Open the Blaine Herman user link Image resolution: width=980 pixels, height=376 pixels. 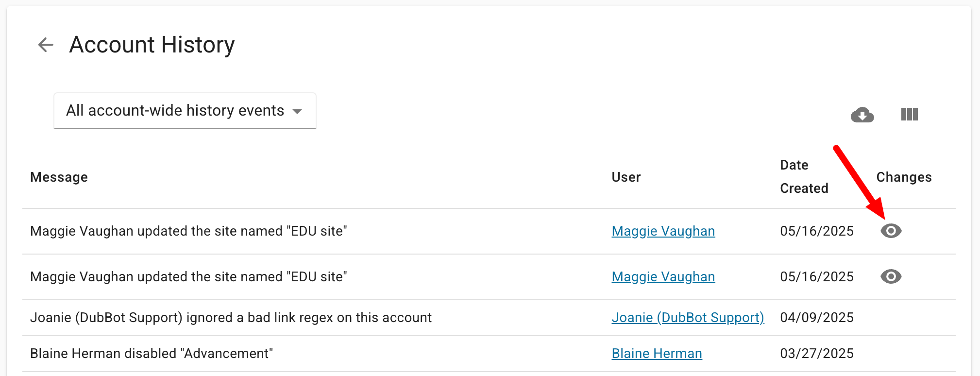tap(657, 354)
